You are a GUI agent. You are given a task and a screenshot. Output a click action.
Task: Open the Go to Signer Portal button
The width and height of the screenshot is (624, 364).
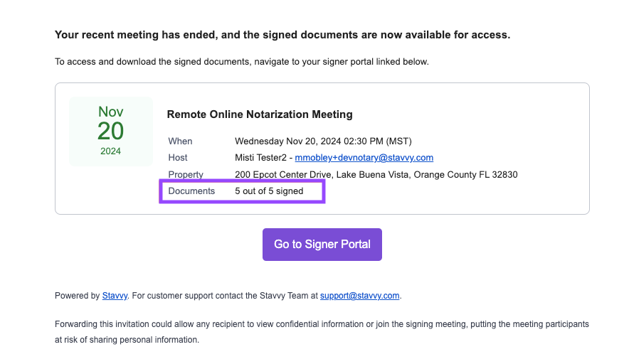tap(322, 245)
